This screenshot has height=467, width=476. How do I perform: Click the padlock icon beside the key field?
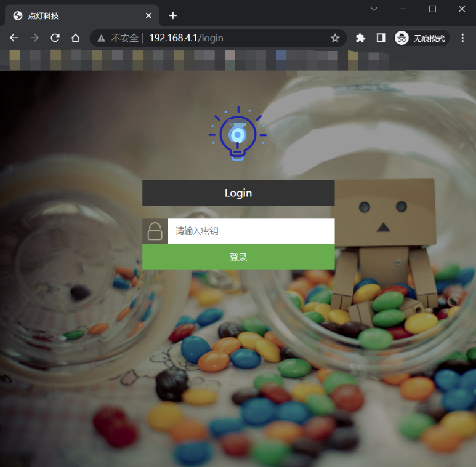click(155, 231)
